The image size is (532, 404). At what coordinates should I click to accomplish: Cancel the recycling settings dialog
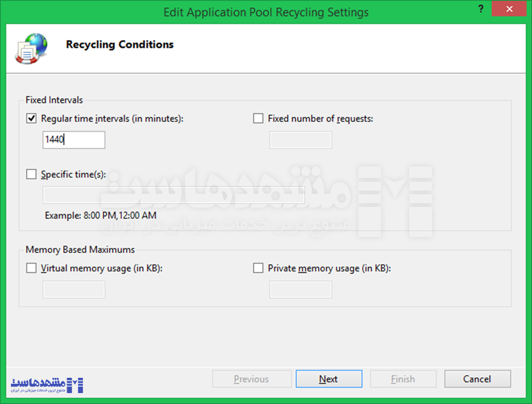(x=477, y=379)
